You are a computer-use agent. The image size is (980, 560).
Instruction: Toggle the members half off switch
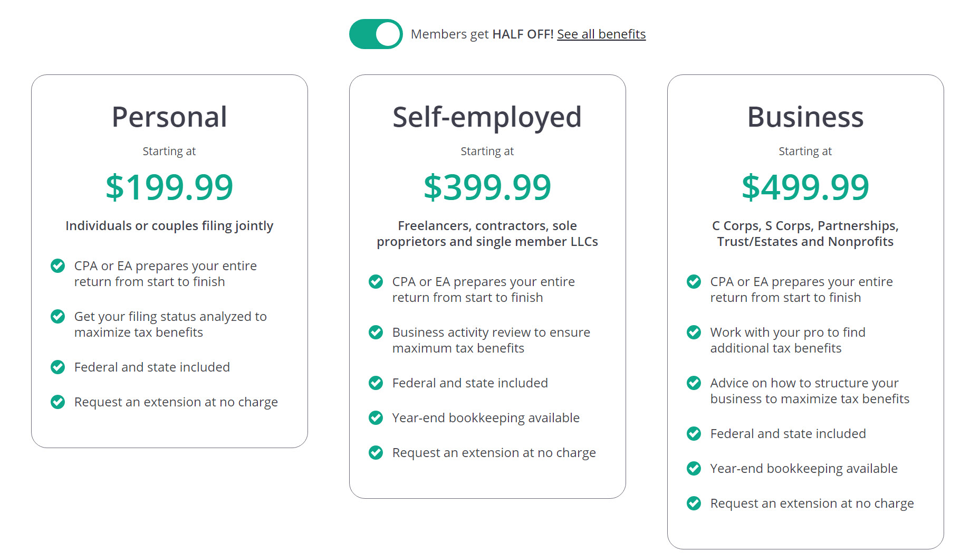(376, 34)
